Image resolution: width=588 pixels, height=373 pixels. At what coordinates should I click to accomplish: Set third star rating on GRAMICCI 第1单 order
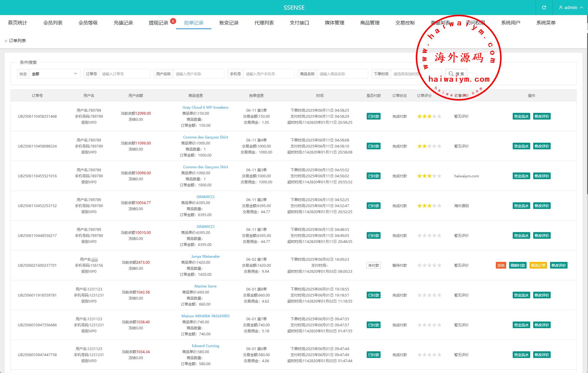tap(429, 235)
